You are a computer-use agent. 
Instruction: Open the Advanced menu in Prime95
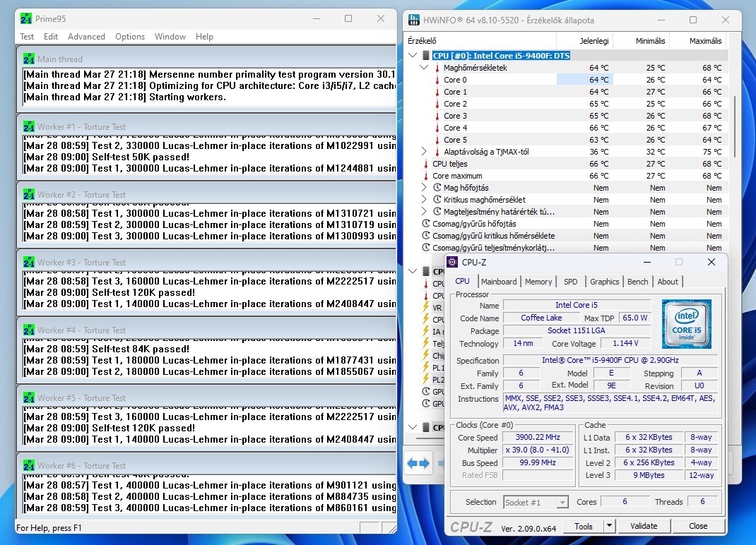tap(86, 37)
